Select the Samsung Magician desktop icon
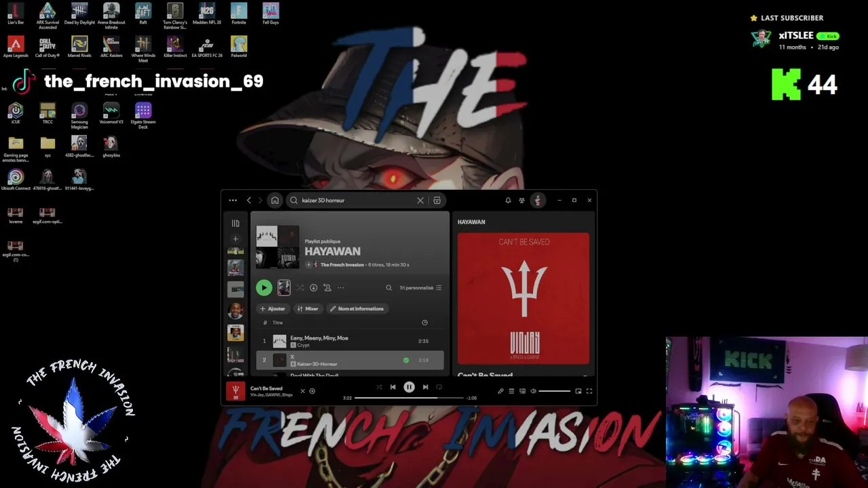The height and width of the screenshot is (488, 868). pyautogui.click(x=79, y=116)
